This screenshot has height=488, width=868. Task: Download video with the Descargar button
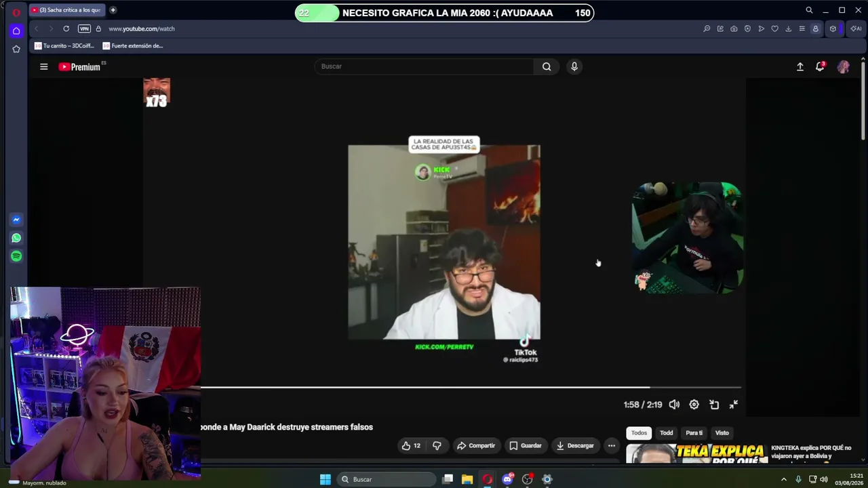coord(575,445)
